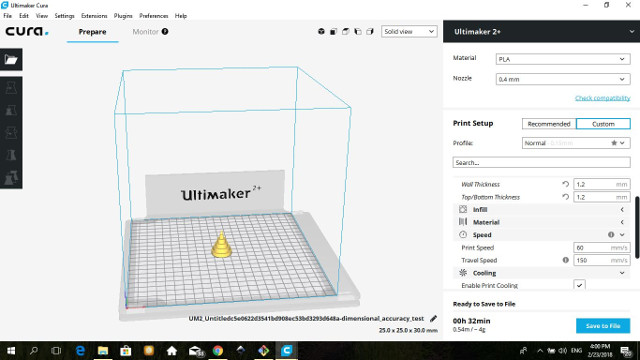Open the Nozzle 0.4 mm dropdown

coord(563,79)
